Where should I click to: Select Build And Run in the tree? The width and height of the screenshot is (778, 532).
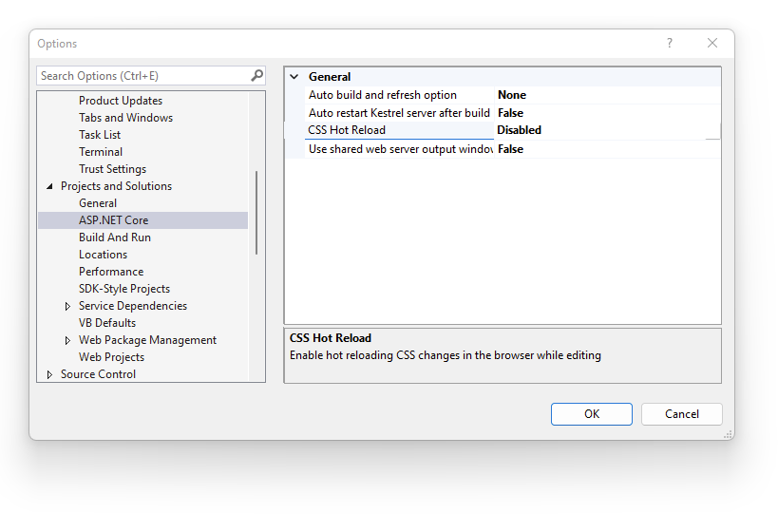click(114, 237)
